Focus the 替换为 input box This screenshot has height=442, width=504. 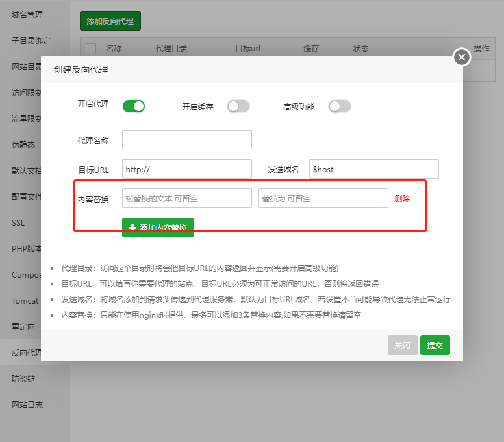tap(323, 198)
